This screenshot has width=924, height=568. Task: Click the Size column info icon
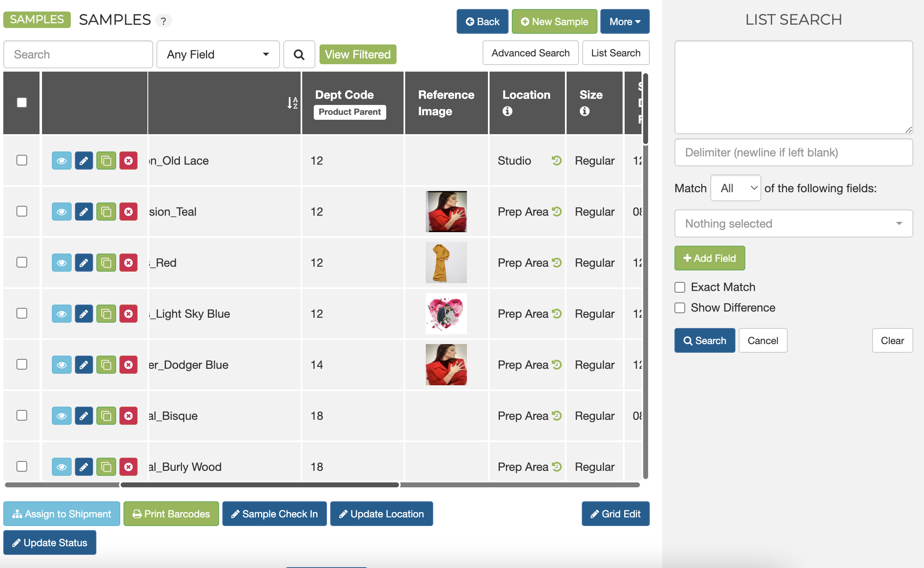584,111
